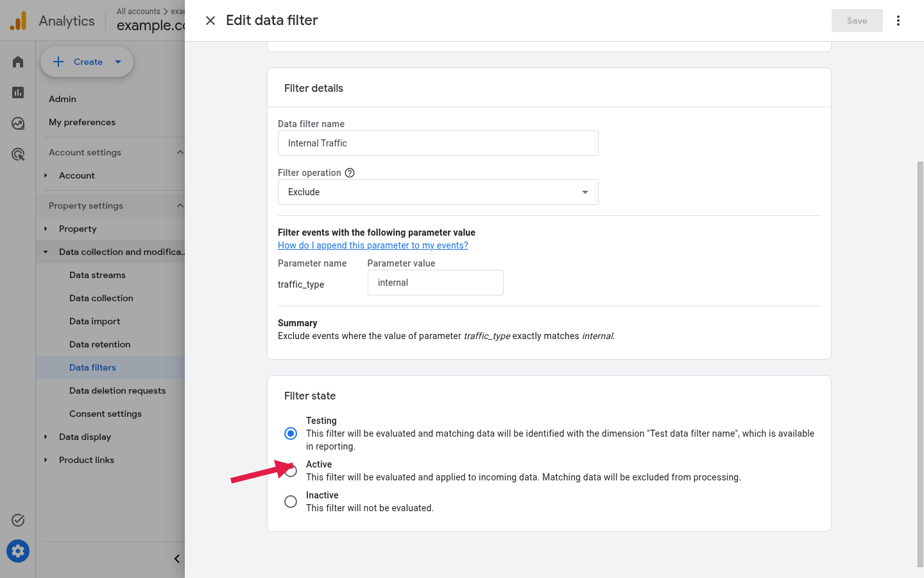Click the plus icon on Create
Image resolution: width=924 pixels, height=578 pixels.
58,62
